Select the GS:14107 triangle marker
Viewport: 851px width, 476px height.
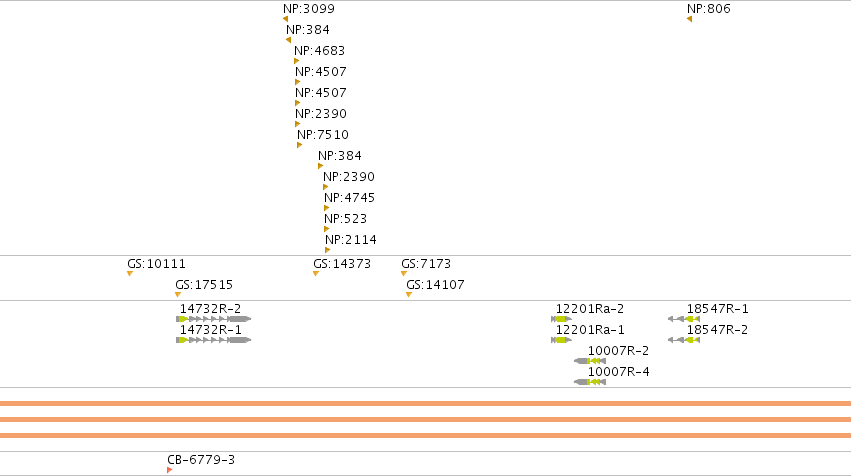(409, 295)
